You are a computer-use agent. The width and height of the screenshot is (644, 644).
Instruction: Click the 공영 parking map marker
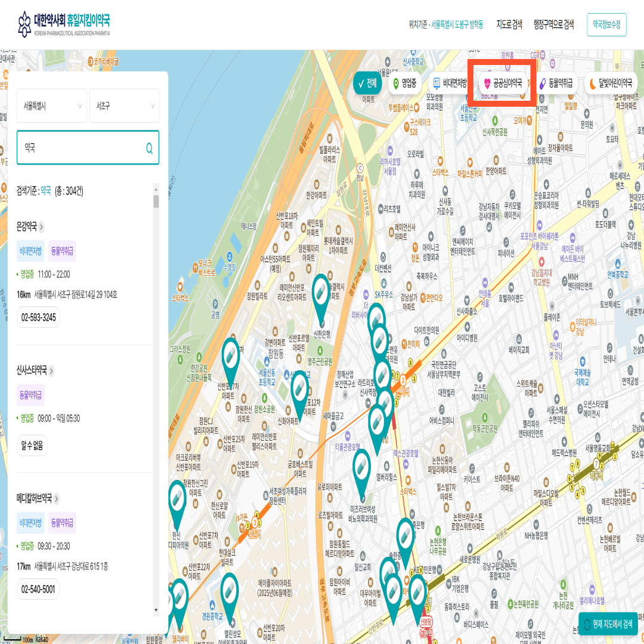coord(215,304)
